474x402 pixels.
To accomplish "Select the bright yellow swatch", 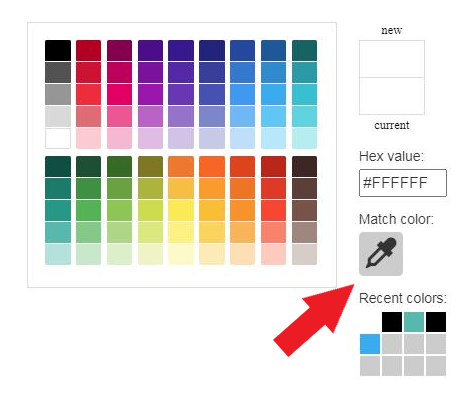I will point(181,210).
